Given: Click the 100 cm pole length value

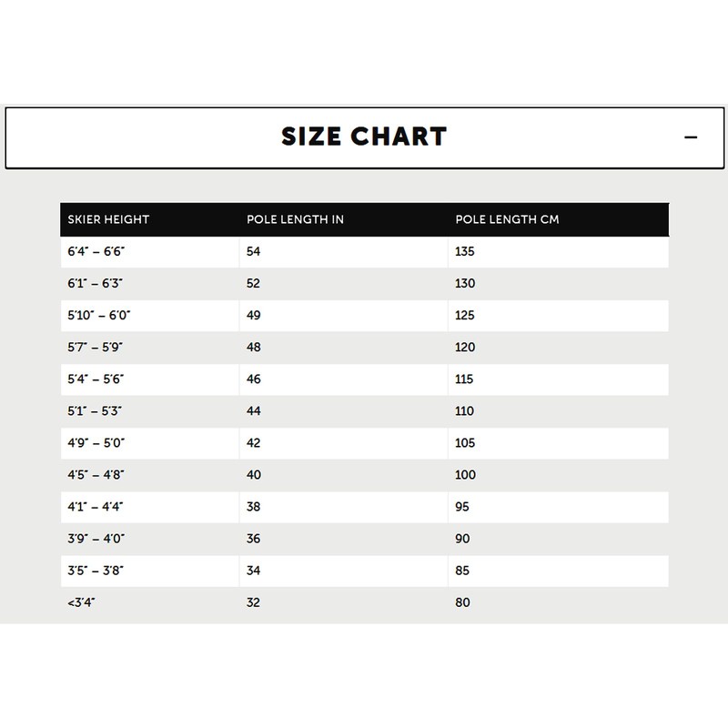Looking at the screenshot, I should [464, 475].
